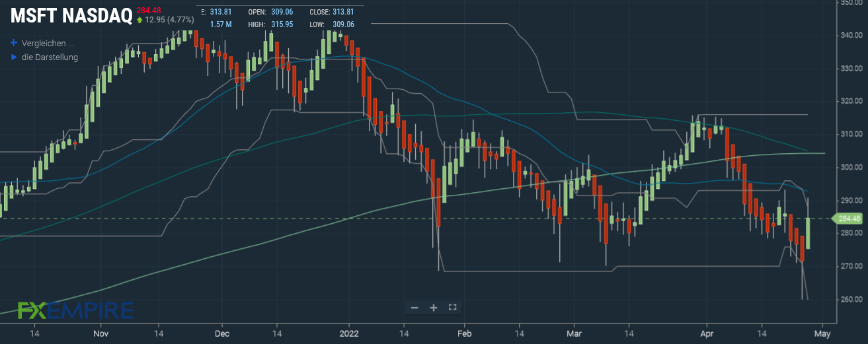The height and width of the screenshot is (344, 868).
Task: Open 'die Darstellung' display settings
Action: click(x=50, y=57)
